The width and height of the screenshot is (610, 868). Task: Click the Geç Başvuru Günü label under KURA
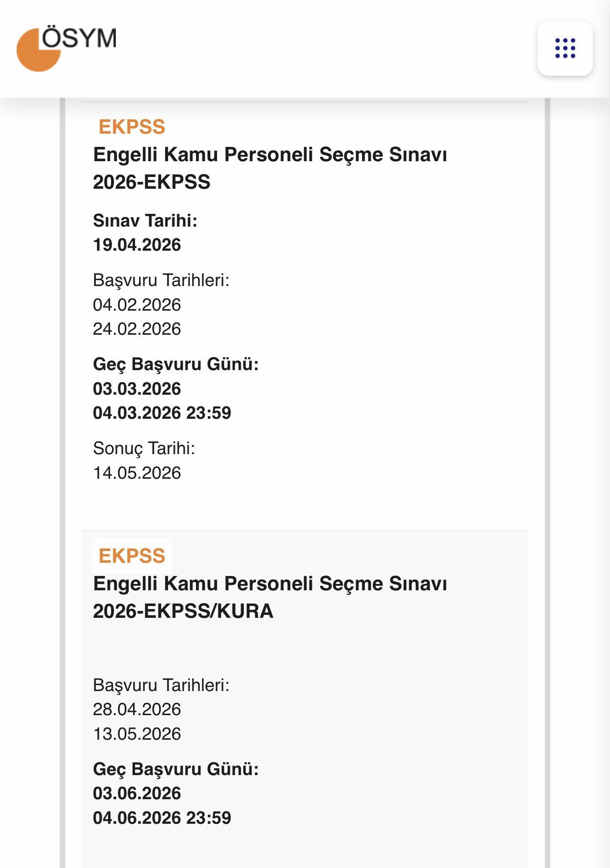click(x=175, y=769)
